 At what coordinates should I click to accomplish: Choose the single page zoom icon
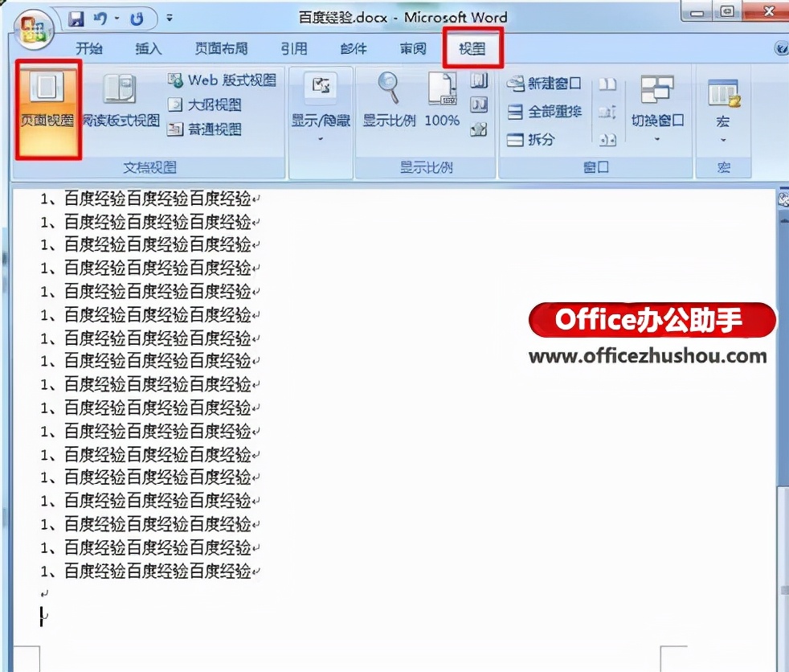coord(479,80)
